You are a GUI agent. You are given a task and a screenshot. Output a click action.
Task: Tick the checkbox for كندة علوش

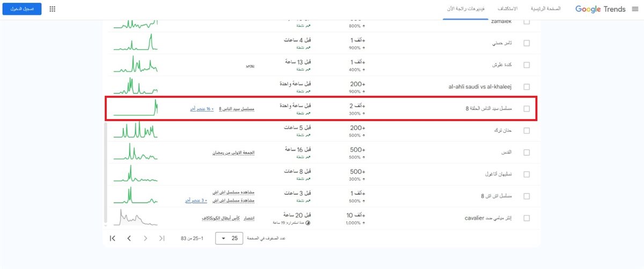coord(526,64)
